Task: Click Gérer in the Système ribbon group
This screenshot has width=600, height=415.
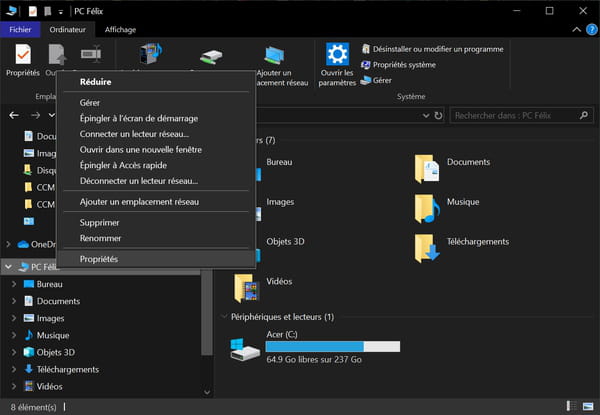Action: tap(377, 80)
